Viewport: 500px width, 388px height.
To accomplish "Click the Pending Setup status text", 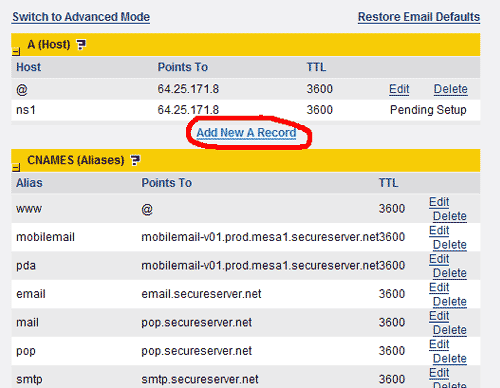I will [428, 110].
